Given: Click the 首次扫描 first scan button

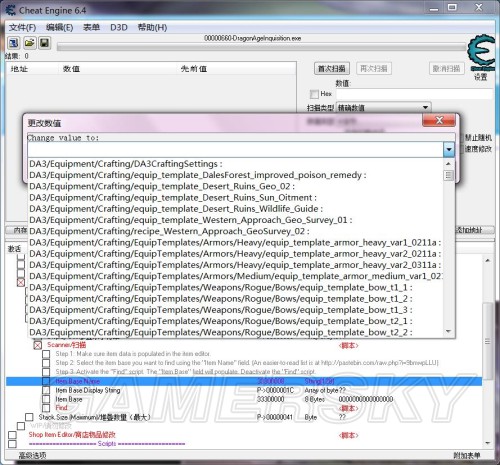Looking at the screenshot, I should click(332, 69).
